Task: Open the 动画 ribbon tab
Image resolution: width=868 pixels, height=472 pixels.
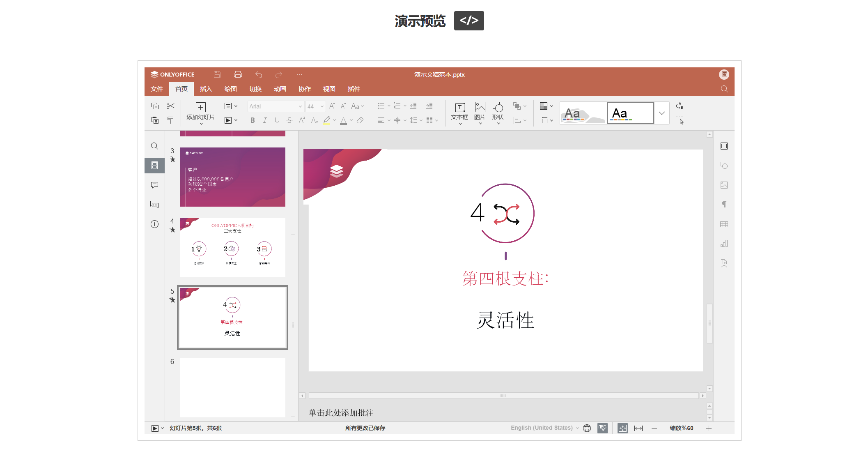Action: coord(280,89)
